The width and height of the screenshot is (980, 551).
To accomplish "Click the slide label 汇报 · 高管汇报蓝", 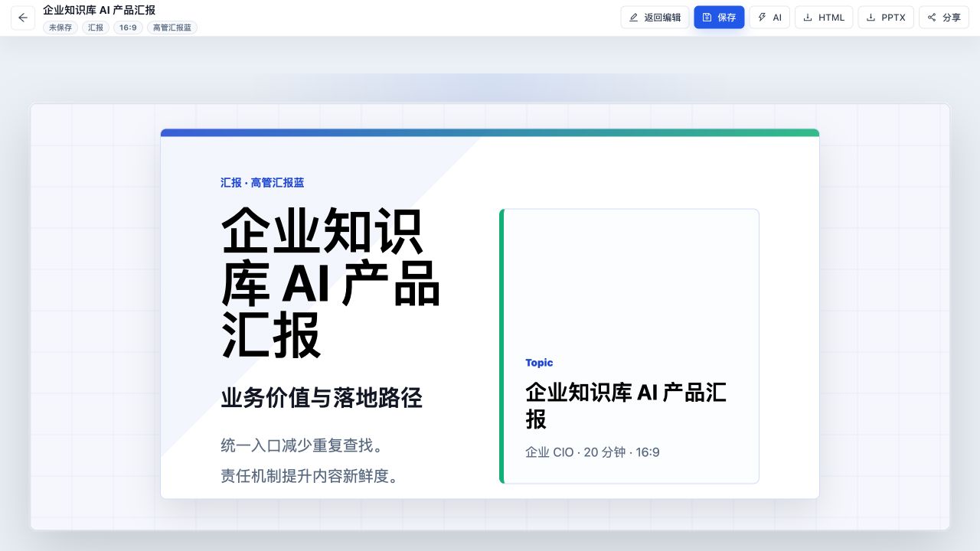I will 263,183.
